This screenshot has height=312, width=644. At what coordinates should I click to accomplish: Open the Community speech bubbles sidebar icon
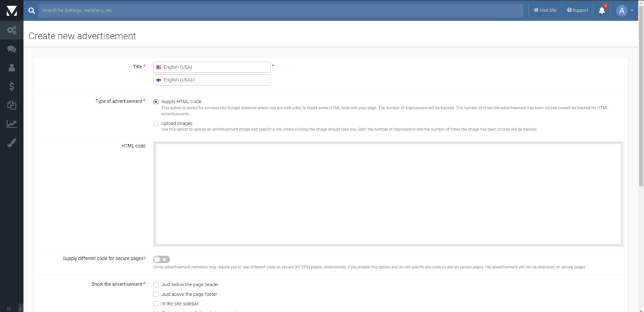[12, 49]
